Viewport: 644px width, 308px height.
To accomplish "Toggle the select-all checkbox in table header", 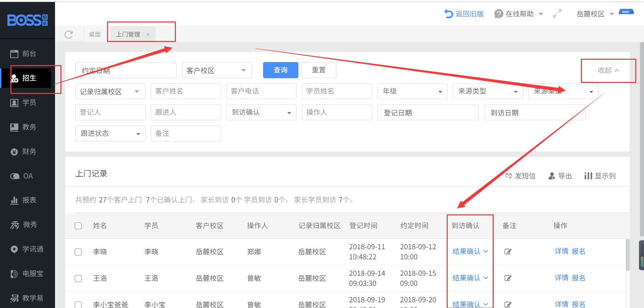I will (78, 226).
